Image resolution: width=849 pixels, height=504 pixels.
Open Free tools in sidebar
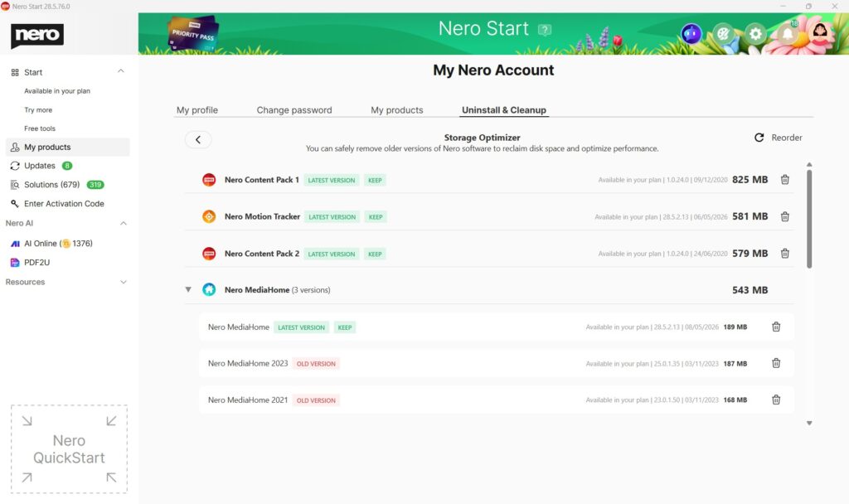(x=40, y=128)
